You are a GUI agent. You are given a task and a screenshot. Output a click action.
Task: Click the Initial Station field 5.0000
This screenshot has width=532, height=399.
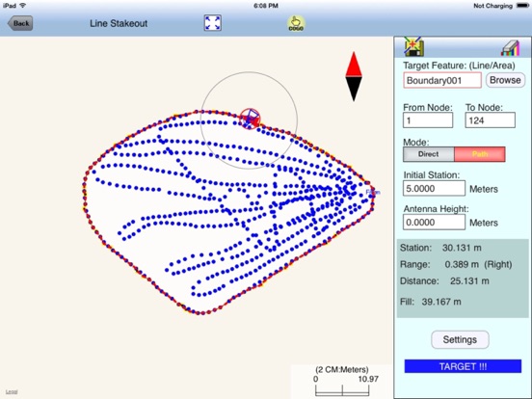434,188
